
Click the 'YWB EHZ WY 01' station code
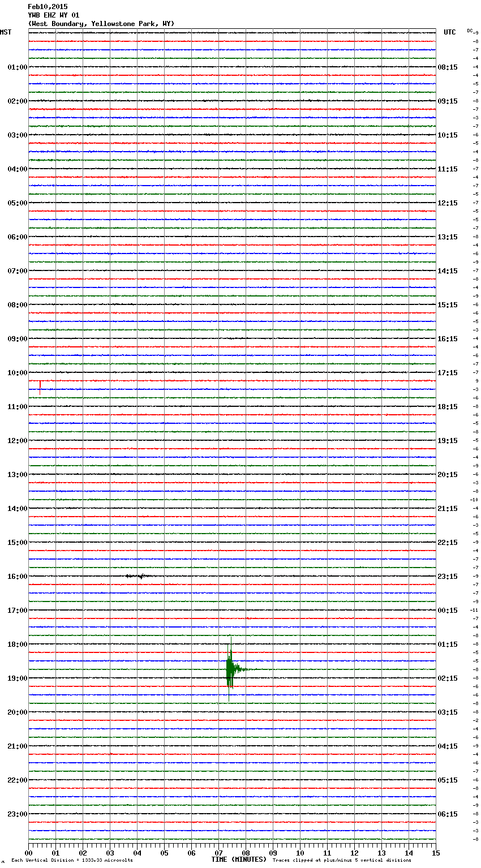click(x=54, y=15)
